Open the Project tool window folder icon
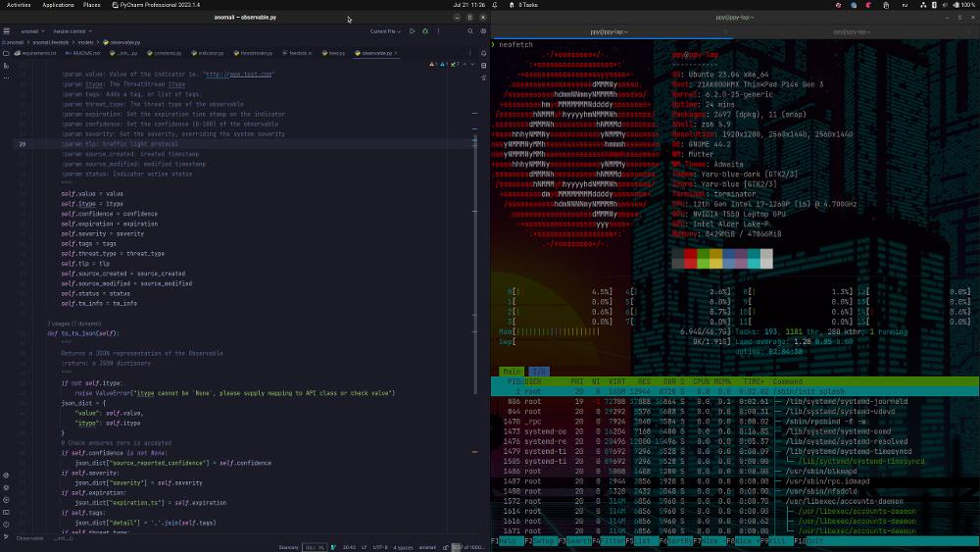980x552 pixels. coord(6,53)
